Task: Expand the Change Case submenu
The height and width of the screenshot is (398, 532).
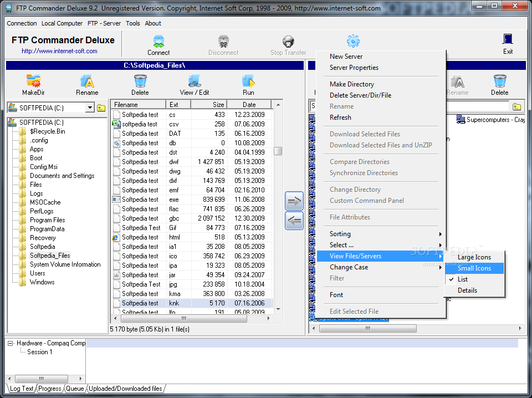Action: pyautogui.click(x=381, y=267)
